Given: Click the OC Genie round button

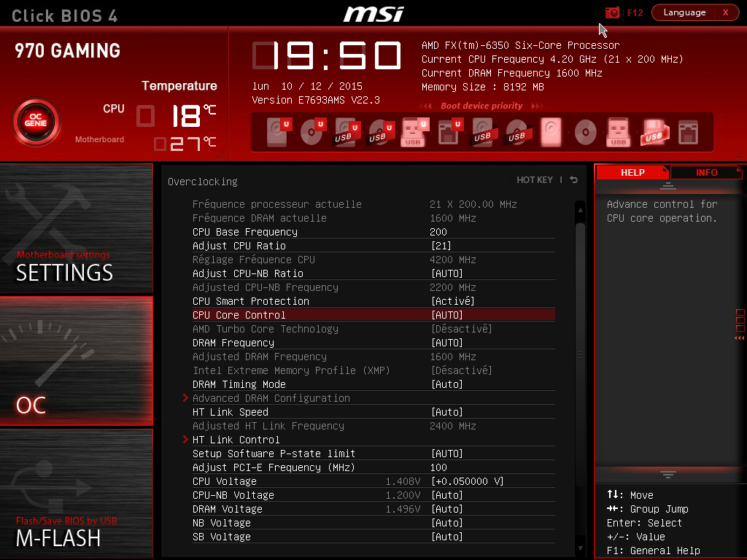Looking at the screenshot, I should pos(36,122).
